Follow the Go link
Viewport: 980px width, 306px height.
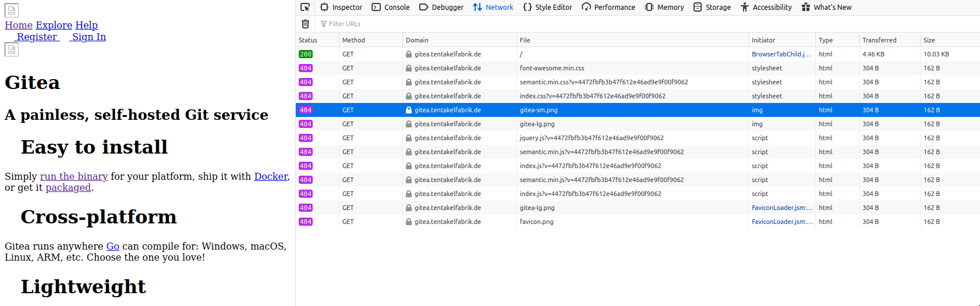point(113,246)
